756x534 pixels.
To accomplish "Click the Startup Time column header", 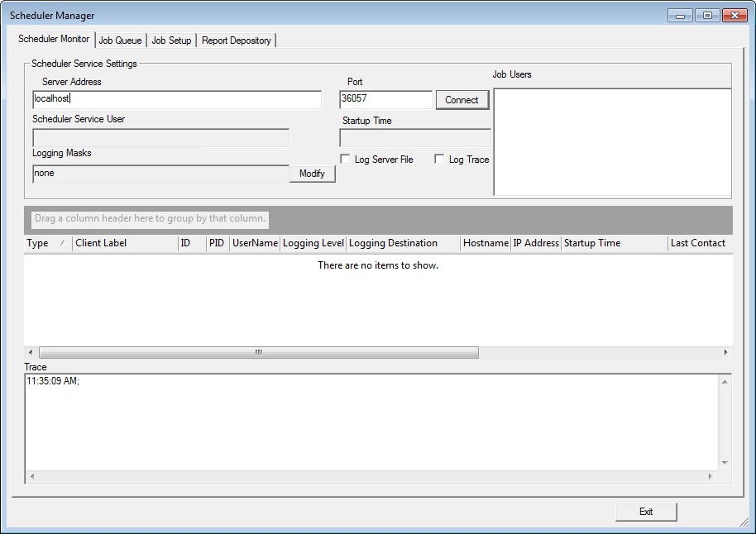I will point(613,243).
